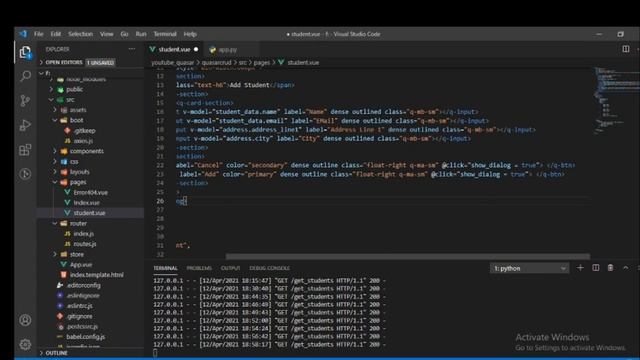Click line number 26 in editor gutter
Image resolution: width=640 pixels, height=360 pixels.
tap(160, 201)
